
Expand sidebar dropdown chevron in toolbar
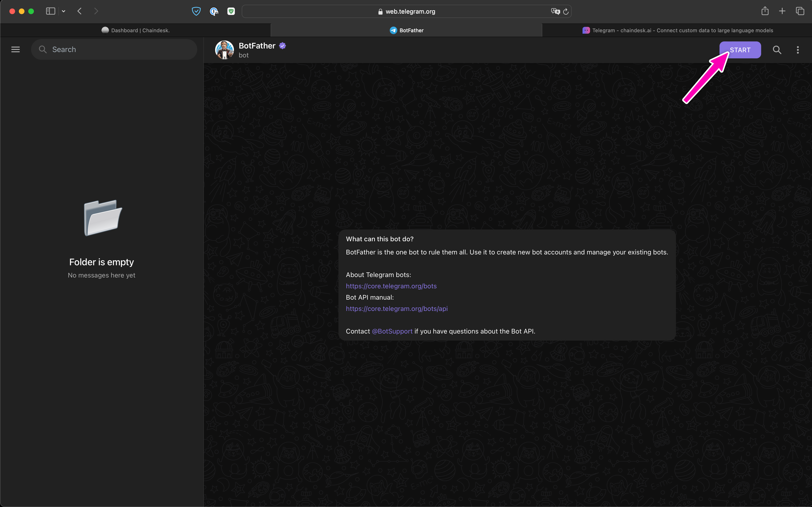pyautogui.click(x=64, y=11)
